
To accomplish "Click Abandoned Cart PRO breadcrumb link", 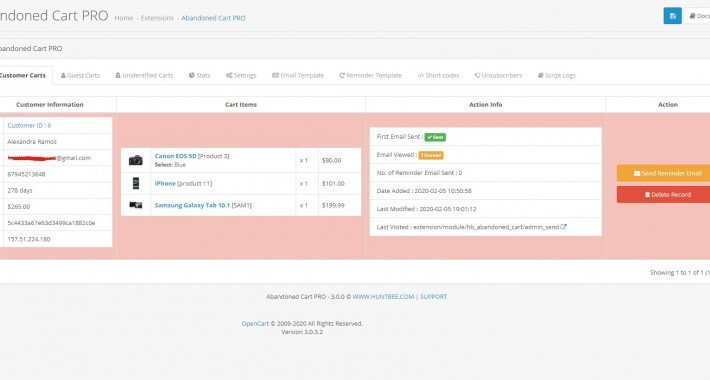I will [213, 18].
